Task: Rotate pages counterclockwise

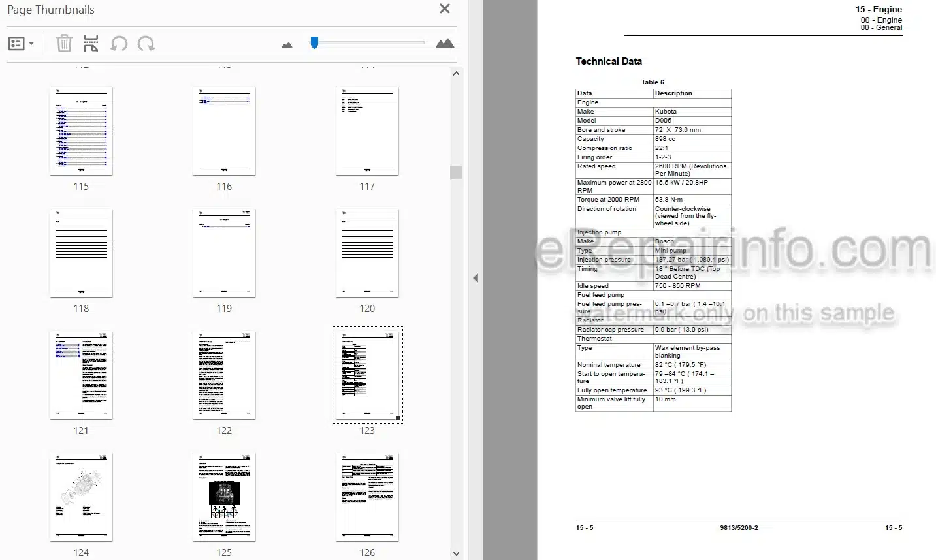Action: point(119,44)
